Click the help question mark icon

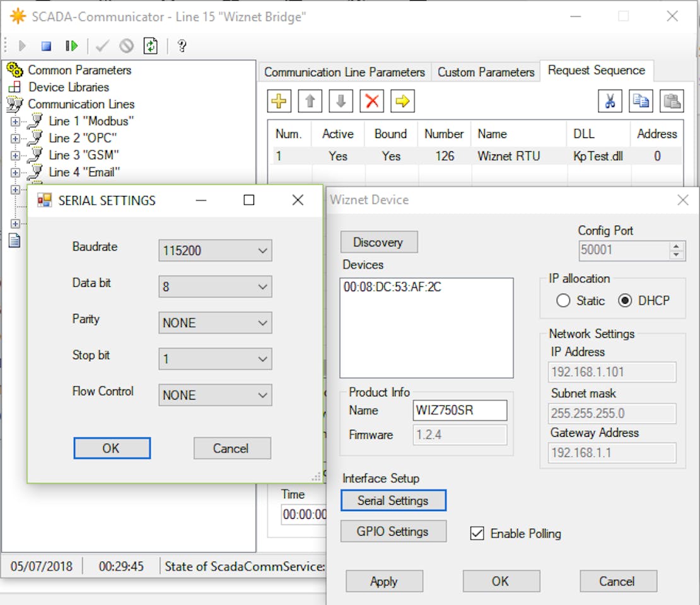[182, 46]
